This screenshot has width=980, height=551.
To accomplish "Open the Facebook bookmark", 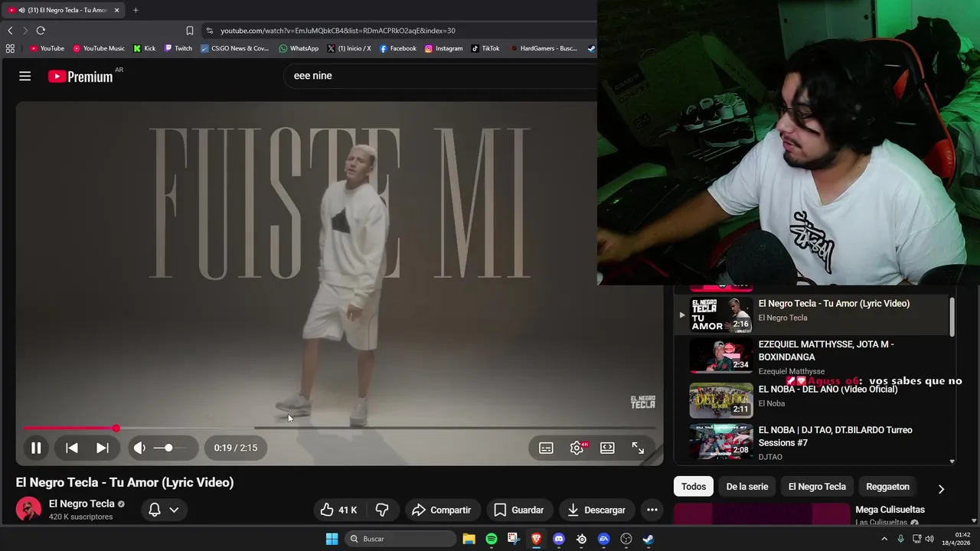I will (398, 48).
